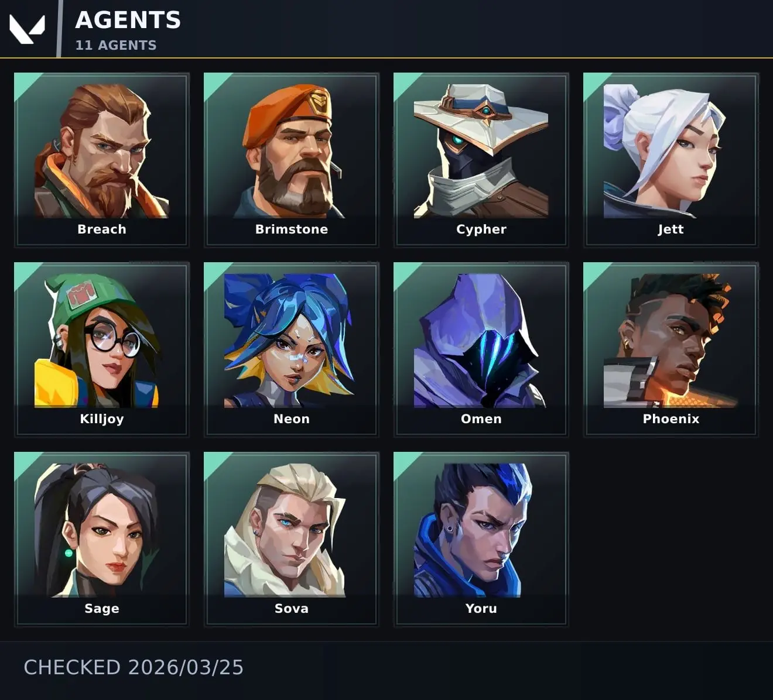This screenshot has width=773, height=700.
Task: Select the Breach agent portrait
Action: [x=102, y=160]
